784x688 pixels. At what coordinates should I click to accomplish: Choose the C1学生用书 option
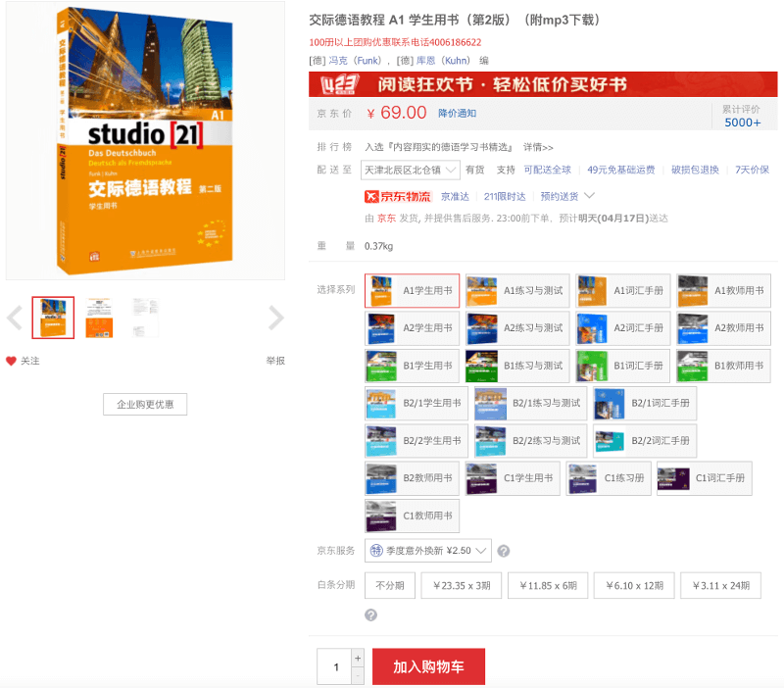click(513, 478)
